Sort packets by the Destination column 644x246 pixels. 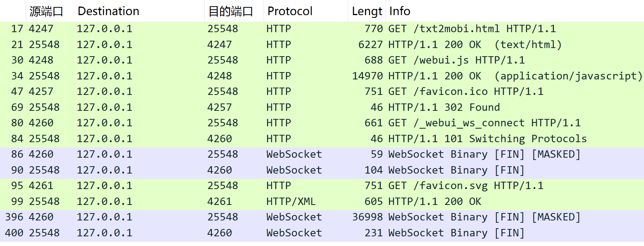(x=108, y=11)
